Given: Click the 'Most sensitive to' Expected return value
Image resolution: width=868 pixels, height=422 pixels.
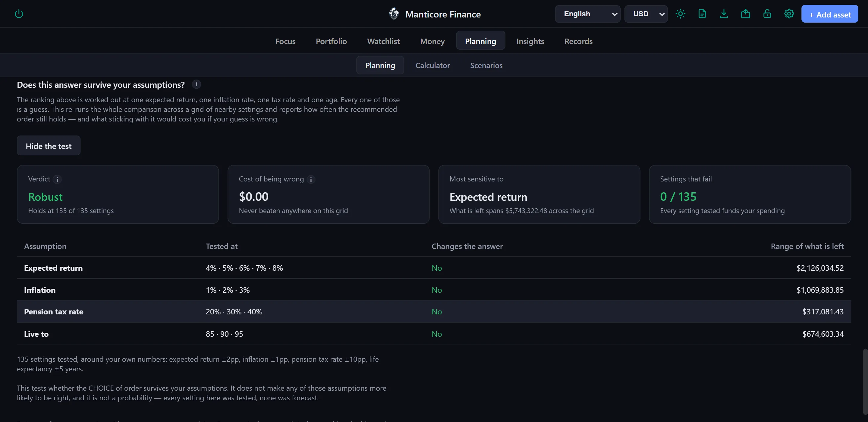Looking at the screenshot, I should 488,197.
